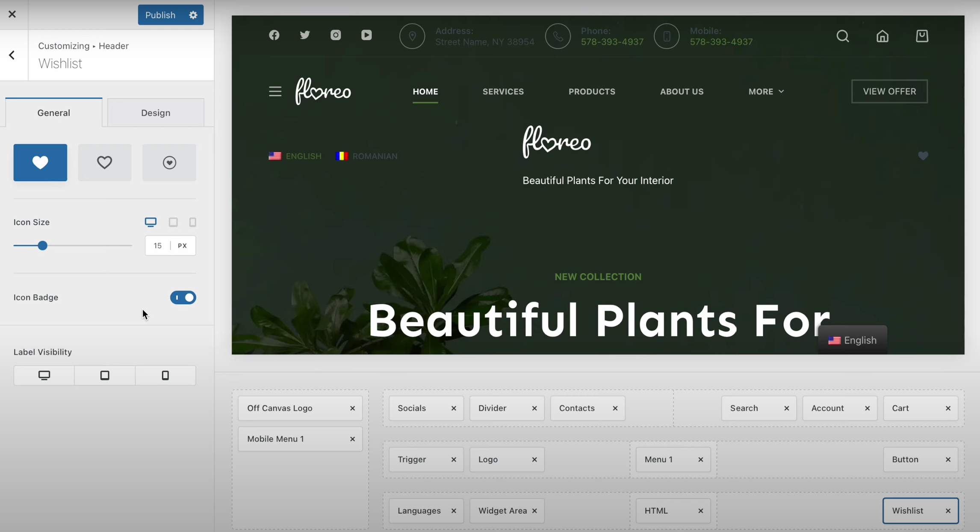
Task: Switch to the Design tab
Action: pos(156,113)
